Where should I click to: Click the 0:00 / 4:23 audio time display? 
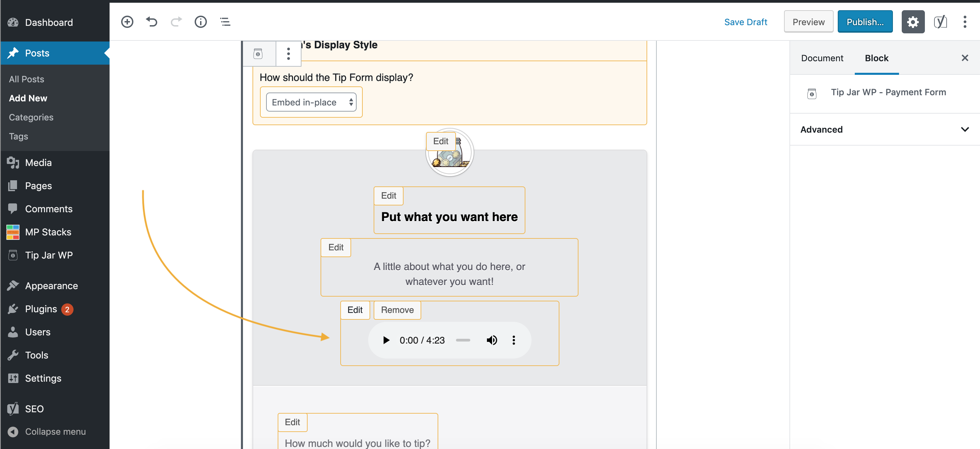point(422,340)
